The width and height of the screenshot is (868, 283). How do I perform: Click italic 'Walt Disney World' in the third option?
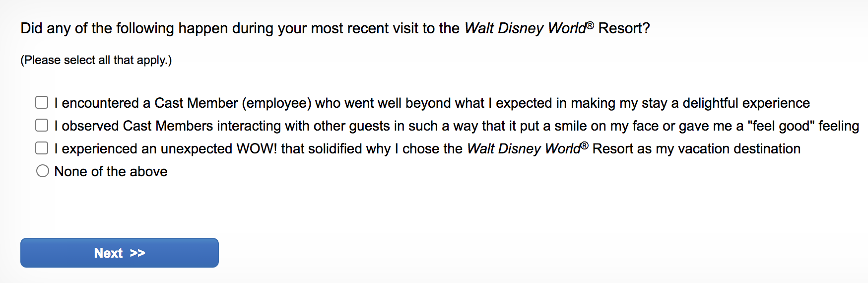click(x=524, y=149)
